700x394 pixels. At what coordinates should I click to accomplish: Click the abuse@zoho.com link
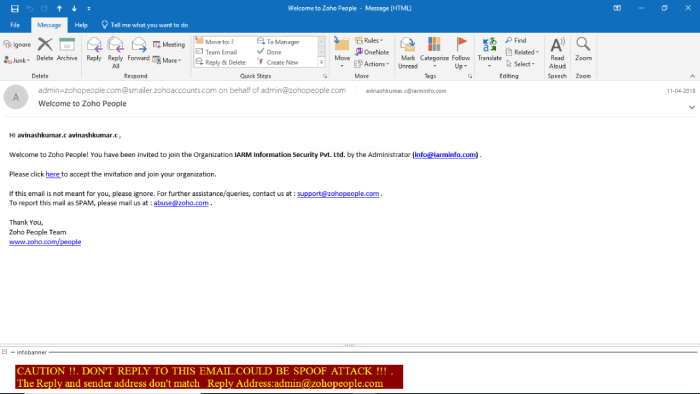pos(181,203)
